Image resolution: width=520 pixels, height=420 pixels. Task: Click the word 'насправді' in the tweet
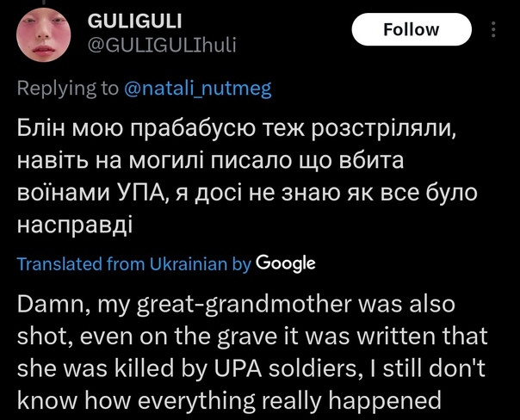point(75,225)
